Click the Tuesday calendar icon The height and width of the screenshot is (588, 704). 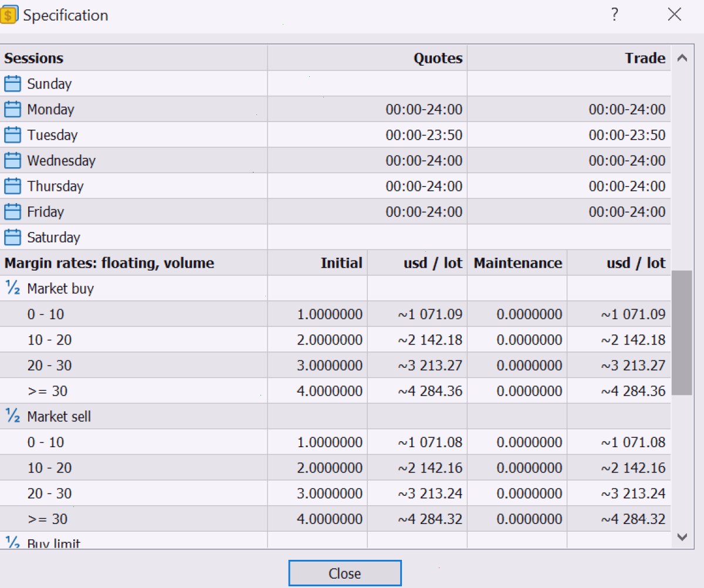(12, 135)
